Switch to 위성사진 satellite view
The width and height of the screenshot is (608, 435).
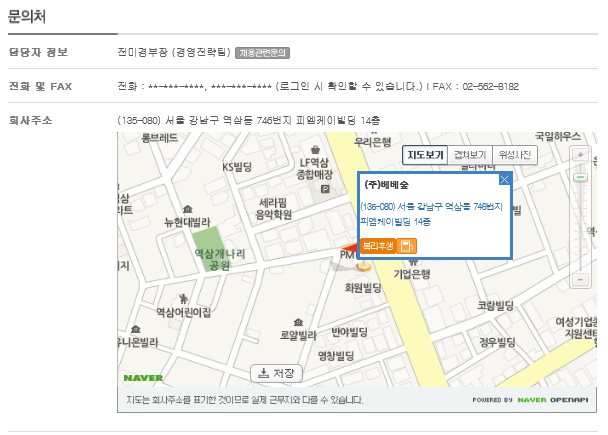tap(516, 155)
